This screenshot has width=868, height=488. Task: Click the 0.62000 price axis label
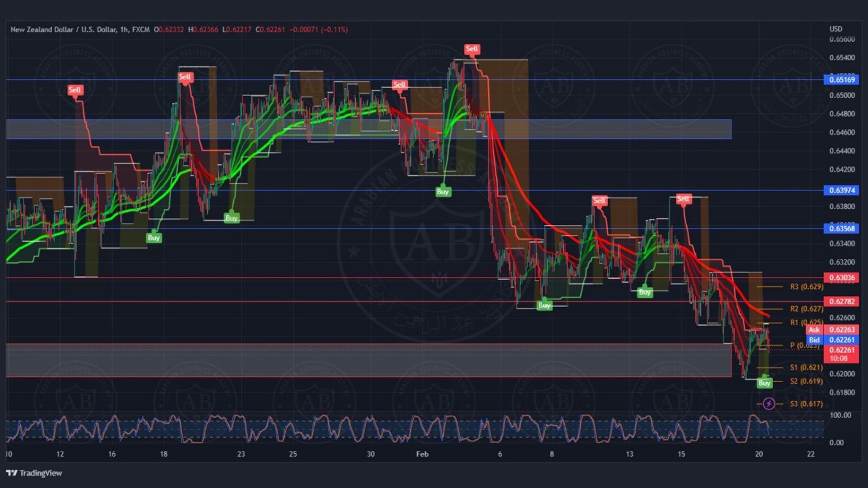(842, 374)
